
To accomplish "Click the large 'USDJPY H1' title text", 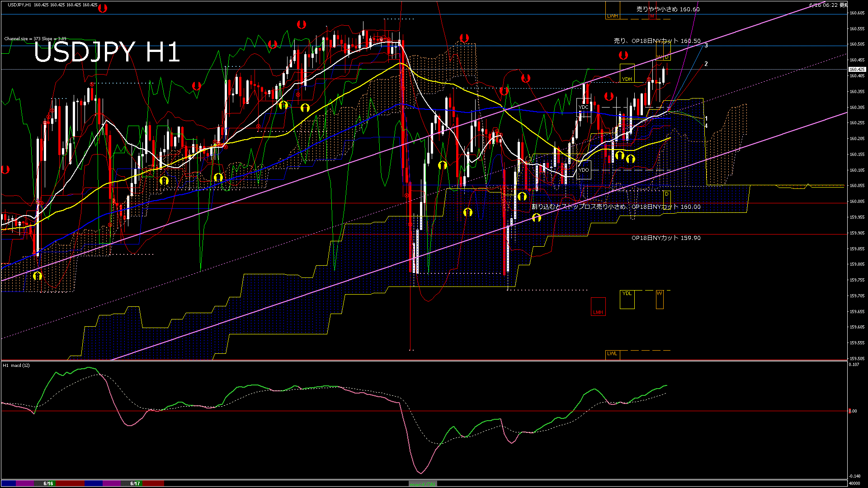I will coord(107,52).
